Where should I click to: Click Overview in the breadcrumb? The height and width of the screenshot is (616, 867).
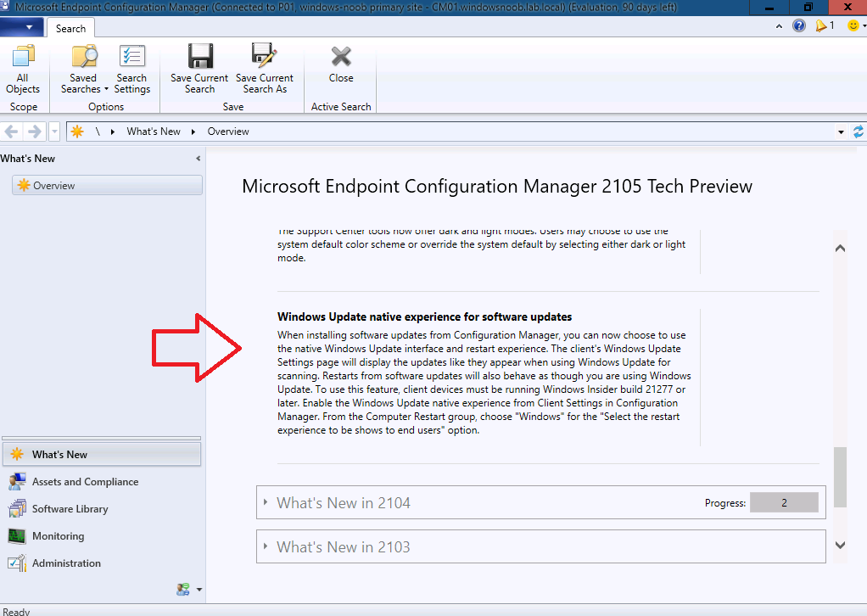coord(228,132)
